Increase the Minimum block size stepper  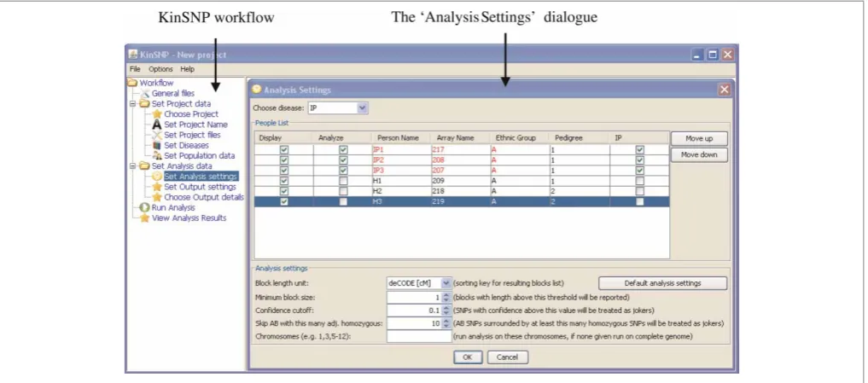[x=446, y=295]
